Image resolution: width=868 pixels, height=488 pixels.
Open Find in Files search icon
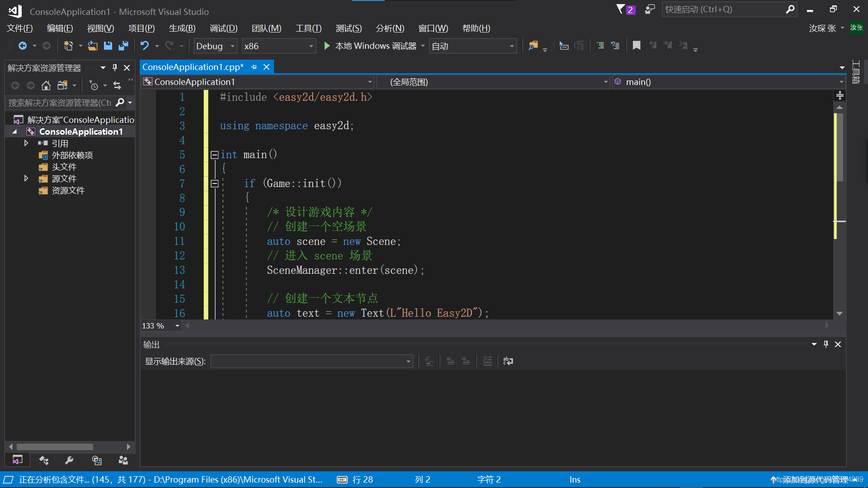pos(533,46)
